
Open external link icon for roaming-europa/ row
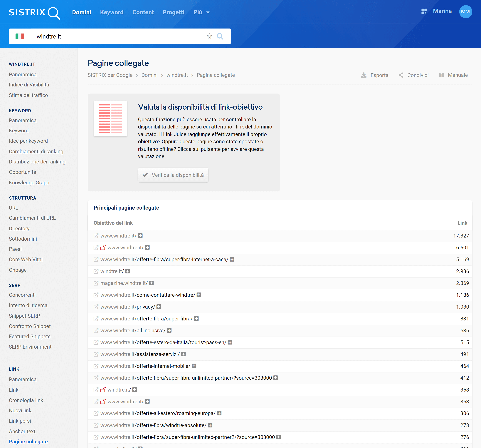click(96, 413)
